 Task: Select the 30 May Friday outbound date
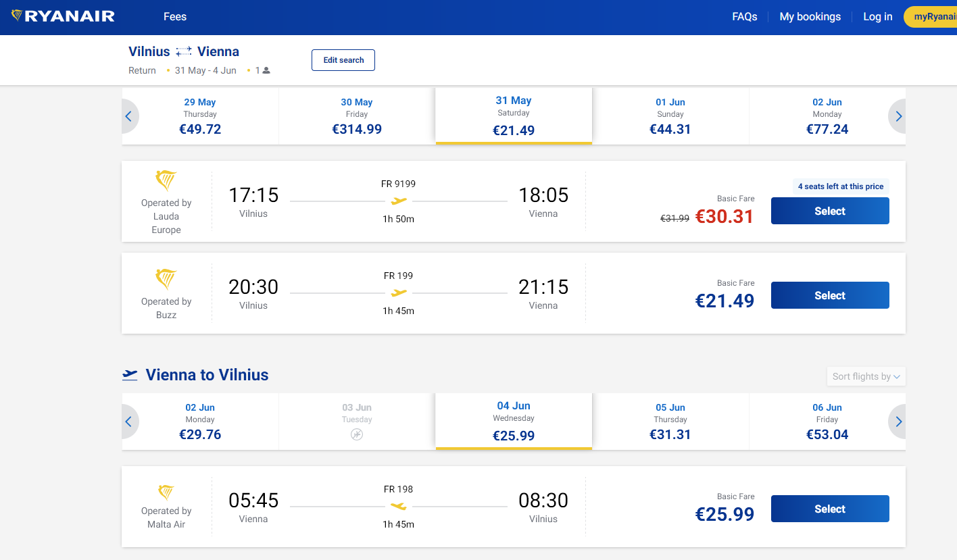(x=357, y=116)
